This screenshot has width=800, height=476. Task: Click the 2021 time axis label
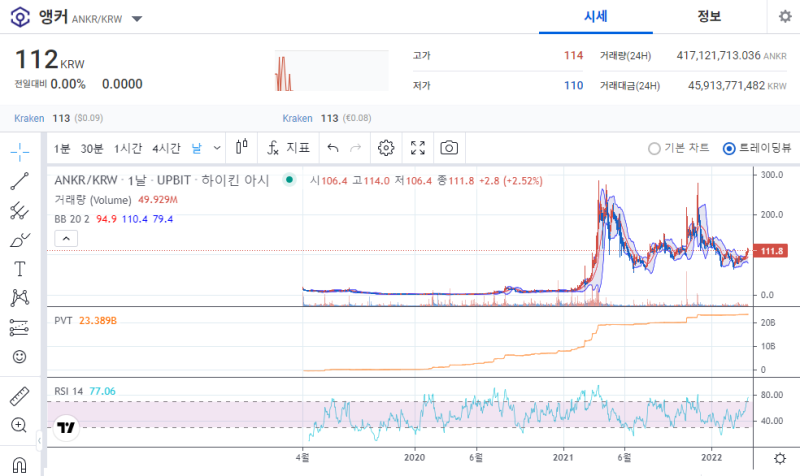(x=563, y=458)
